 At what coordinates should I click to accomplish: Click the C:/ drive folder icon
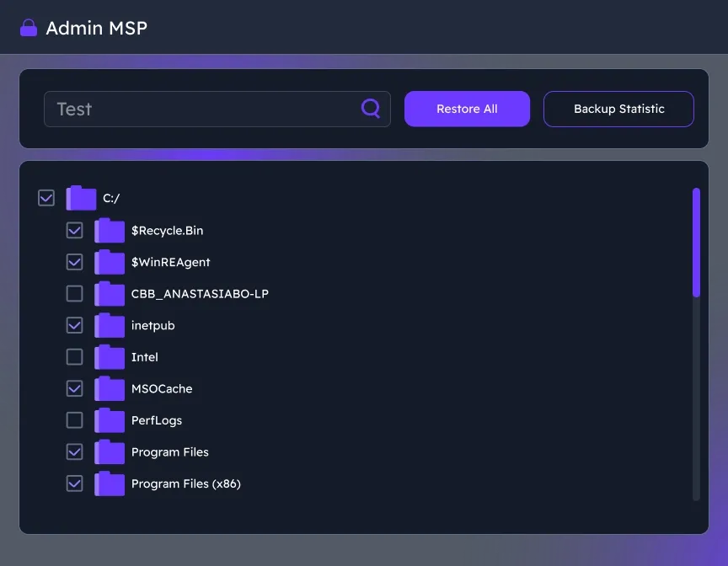(81, 197)
